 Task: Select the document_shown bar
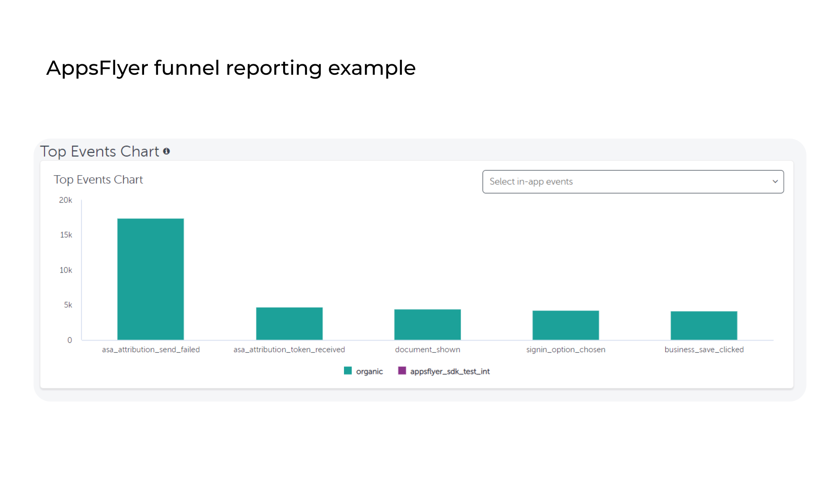(x=428, y=324)
